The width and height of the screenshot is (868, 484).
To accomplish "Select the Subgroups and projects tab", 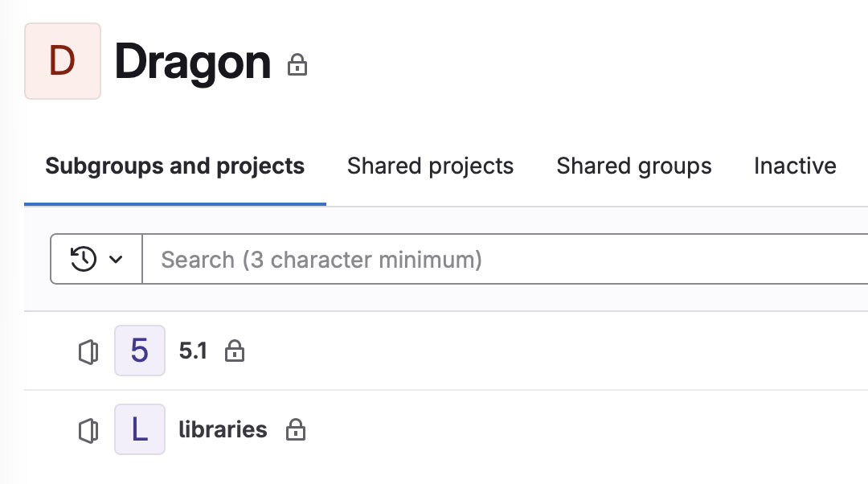I will pos(175,166).
